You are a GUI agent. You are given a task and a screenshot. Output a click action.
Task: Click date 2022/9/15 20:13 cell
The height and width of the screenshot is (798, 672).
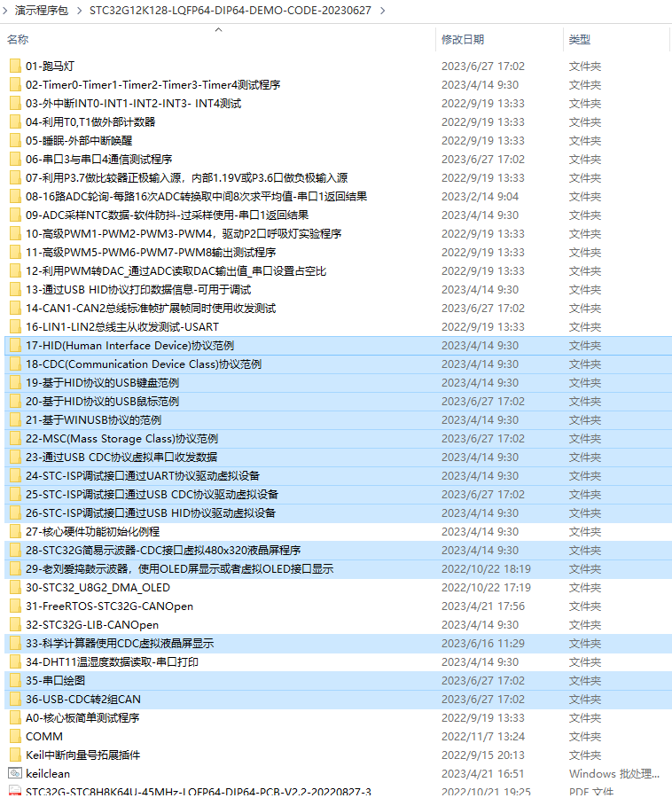pyautogui.click(x=483, y=755)
